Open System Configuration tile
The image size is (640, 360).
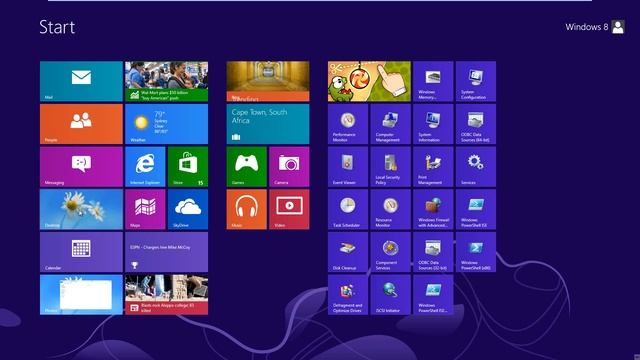476,81
